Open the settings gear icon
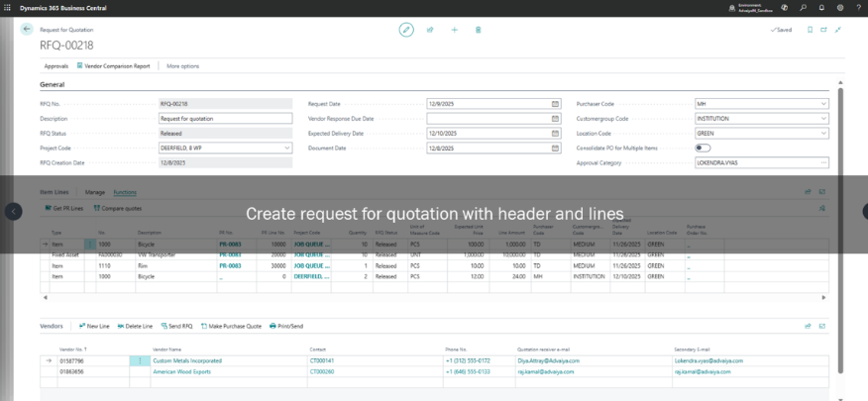This screenshot has height=401, width=868. 839,7
